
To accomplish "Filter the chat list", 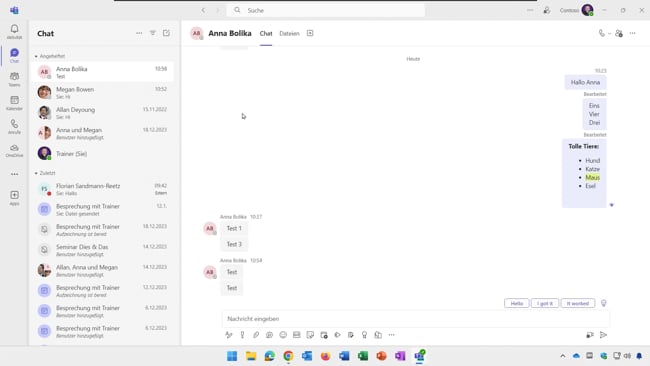I will (x=153, y=33).
